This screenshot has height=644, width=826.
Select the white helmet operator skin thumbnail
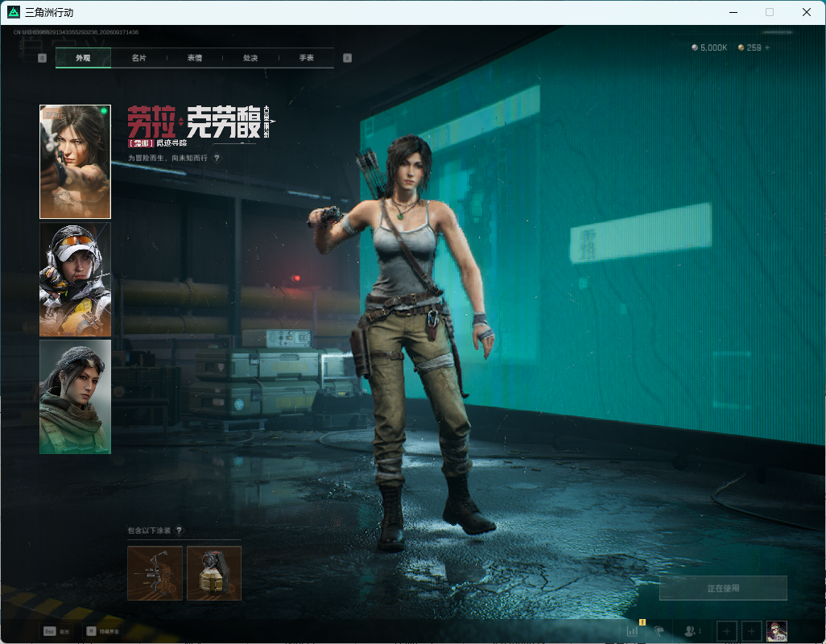click(x=76, y=279)
